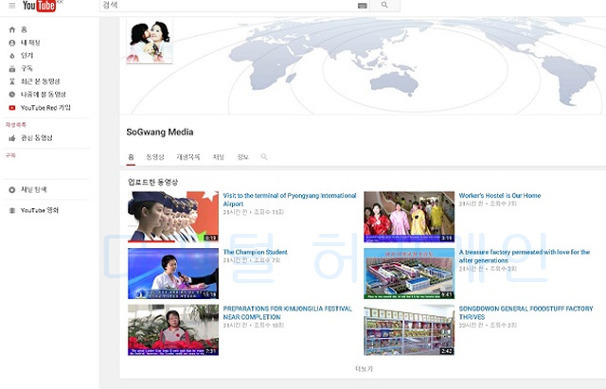The image size is (606, 389).
Task: Open 'Worker's Hostel is Our Home' title
Action: [x=500, y=195]
